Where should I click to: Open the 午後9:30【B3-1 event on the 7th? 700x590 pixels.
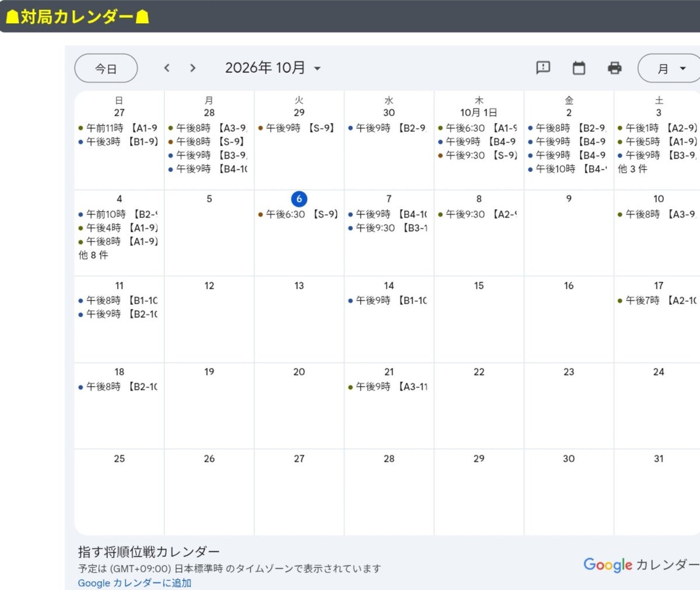click(388, 228)
